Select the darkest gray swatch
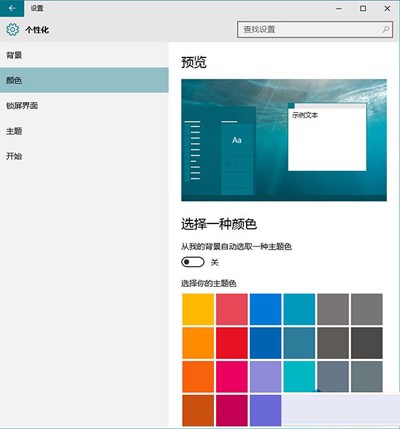 point(367,343)
